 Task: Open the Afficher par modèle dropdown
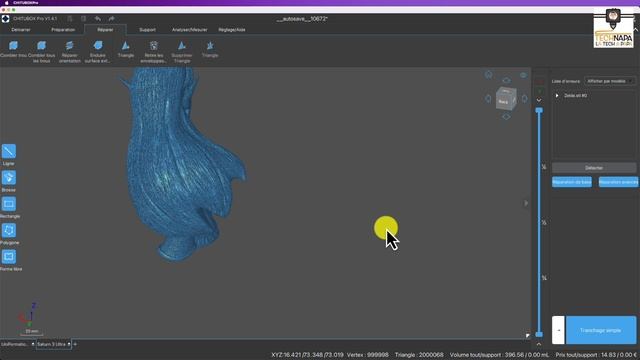610,81
